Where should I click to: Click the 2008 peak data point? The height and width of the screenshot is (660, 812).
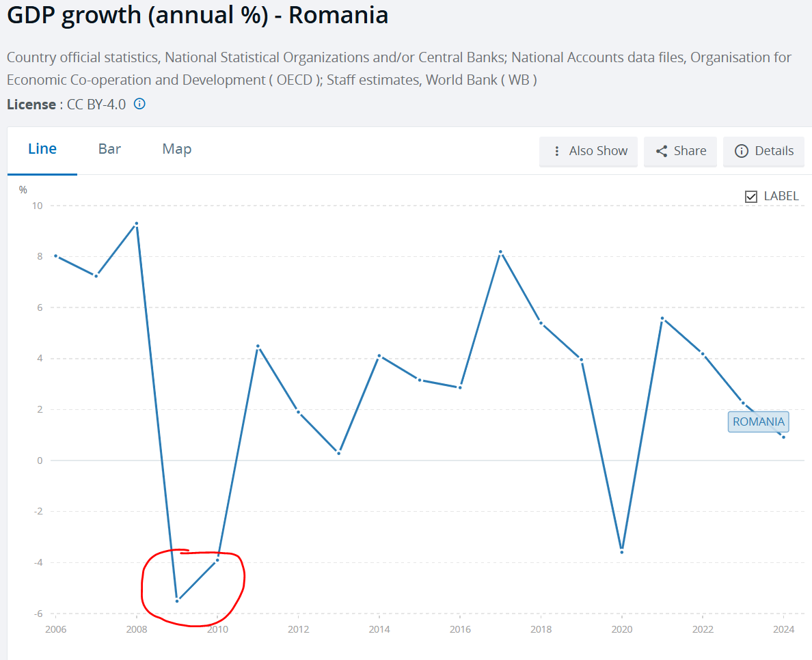click(137, 223)
